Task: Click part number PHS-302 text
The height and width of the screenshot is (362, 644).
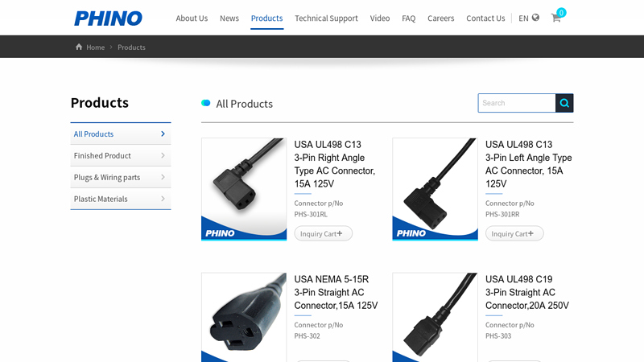Action: click(307, 335)
